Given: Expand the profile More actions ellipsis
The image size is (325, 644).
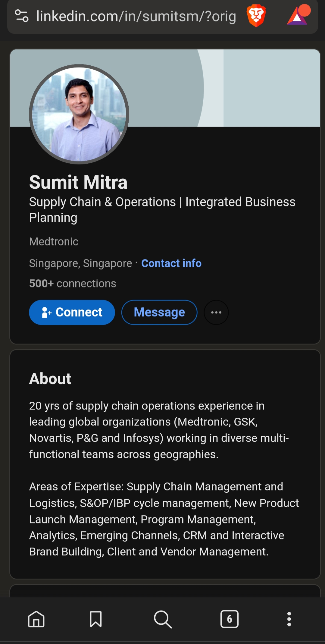Looking at the screenshot, I should click(216, 313).
